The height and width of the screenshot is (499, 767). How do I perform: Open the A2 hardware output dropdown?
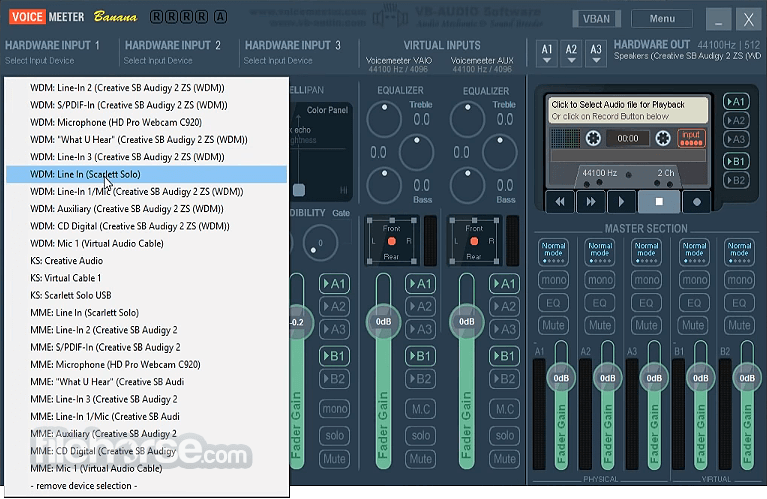pyautogui.click(x=571, y=53)
